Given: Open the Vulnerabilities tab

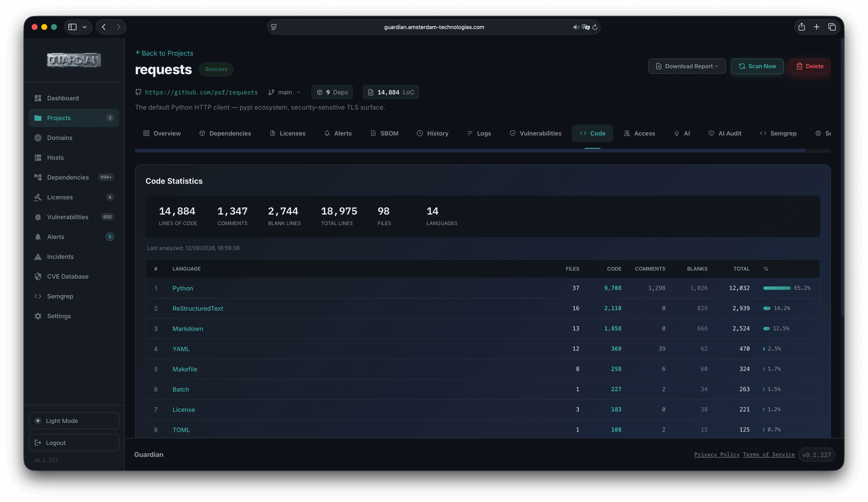Looking at the screenshot, I should (535, 133).
